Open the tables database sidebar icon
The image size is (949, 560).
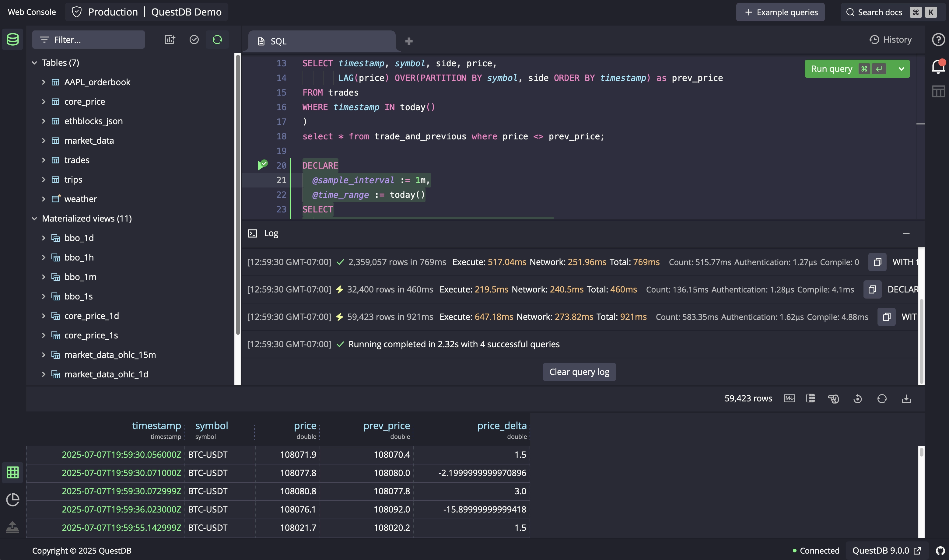click(12, 39)
